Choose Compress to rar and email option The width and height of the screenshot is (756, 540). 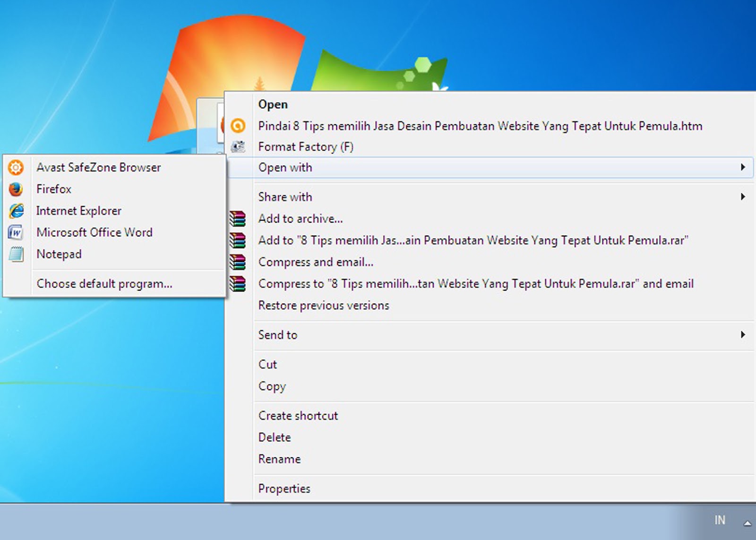coord(490,284)
